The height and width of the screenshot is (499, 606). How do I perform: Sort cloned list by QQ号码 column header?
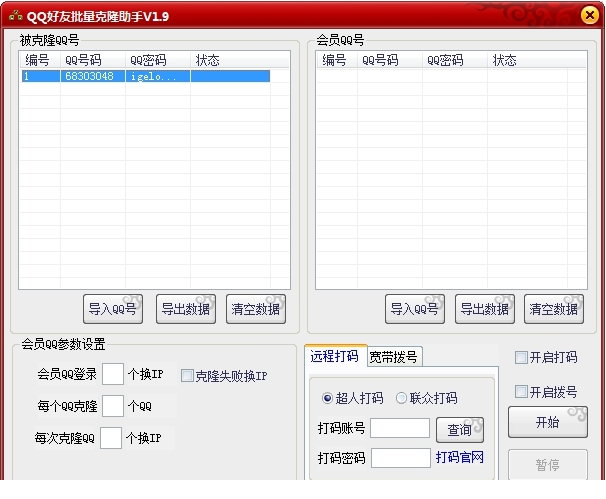coord(93,60)
